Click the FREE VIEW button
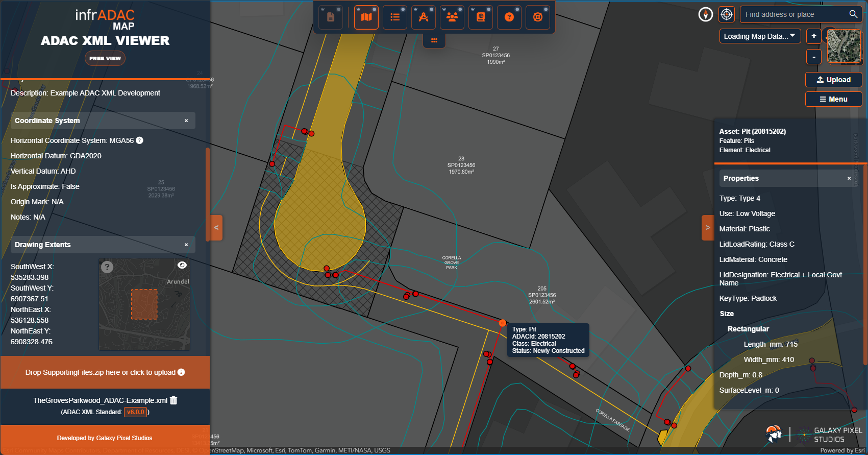The height and width of the screenshot is (455, 868). [105, 58]
